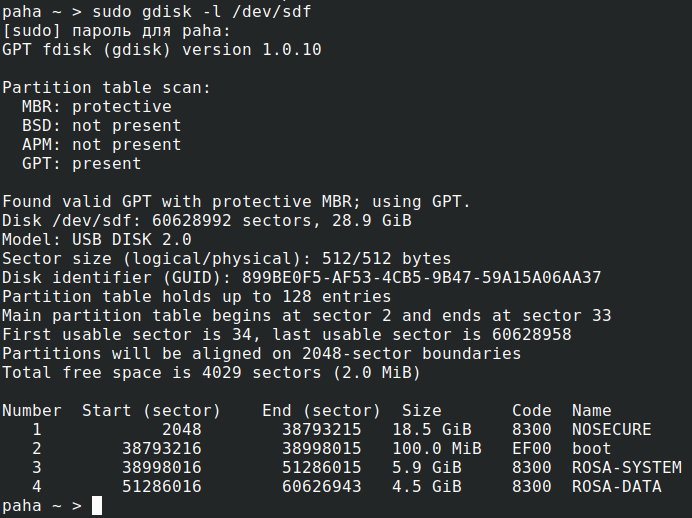Screen dimensions: 692x518
Task: Click the ROSA-SYSTEM partition name
Action: point(626,467)
